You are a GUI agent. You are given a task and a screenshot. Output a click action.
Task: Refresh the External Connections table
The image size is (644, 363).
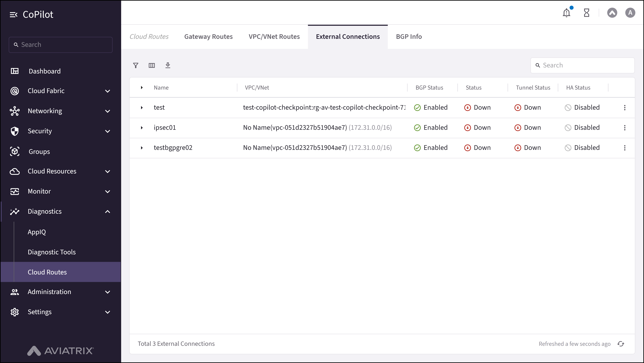click(621, 344)
